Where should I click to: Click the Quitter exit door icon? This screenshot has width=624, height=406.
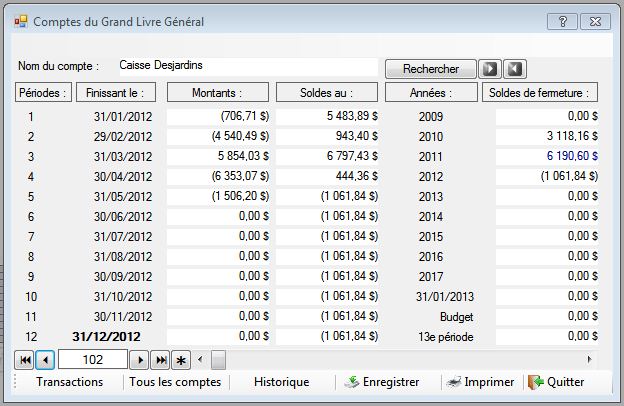536,382
